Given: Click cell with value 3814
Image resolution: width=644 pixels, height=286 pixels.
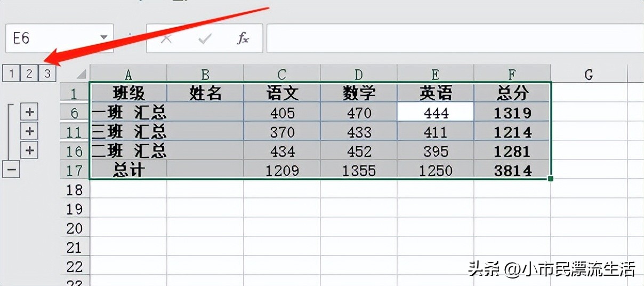Looking at the screenshot, I should [512, 170].
